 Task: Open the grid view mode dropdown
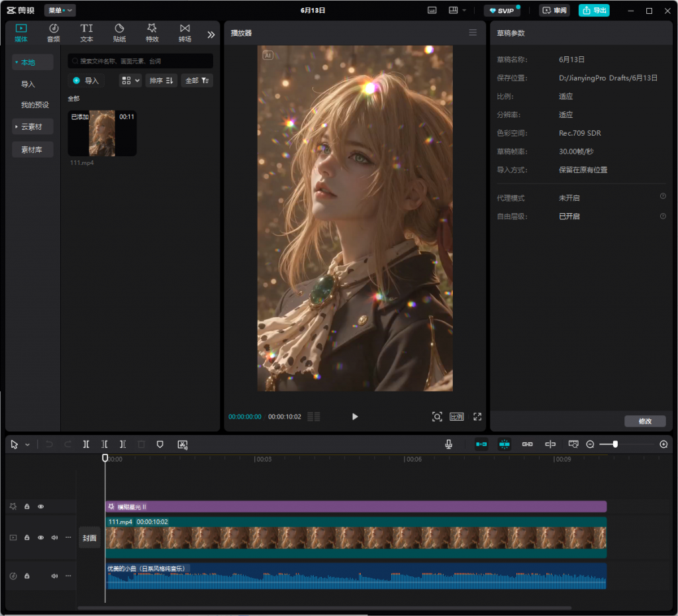pos(130,80)
